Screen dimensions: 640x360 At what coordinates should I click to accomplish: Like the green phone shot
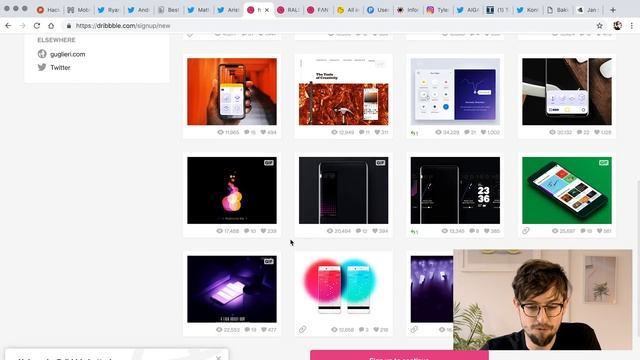tap(600, 231)
